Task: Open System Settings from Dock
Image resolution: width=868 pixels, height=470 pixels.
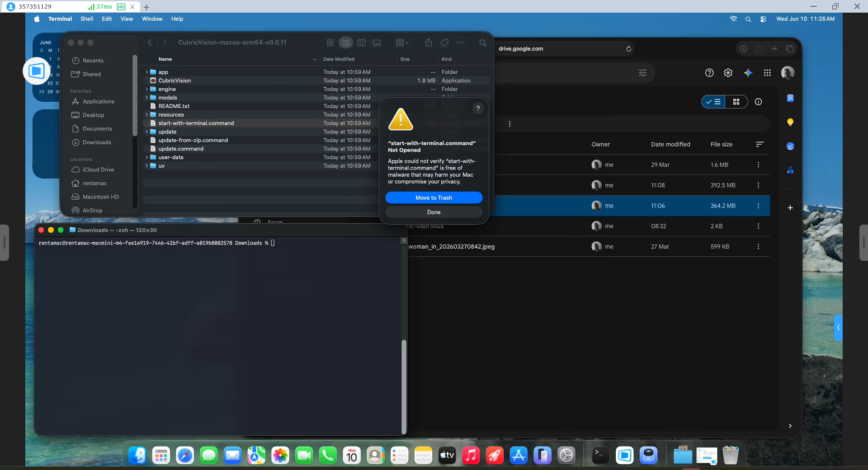Action: click(566, 456)
